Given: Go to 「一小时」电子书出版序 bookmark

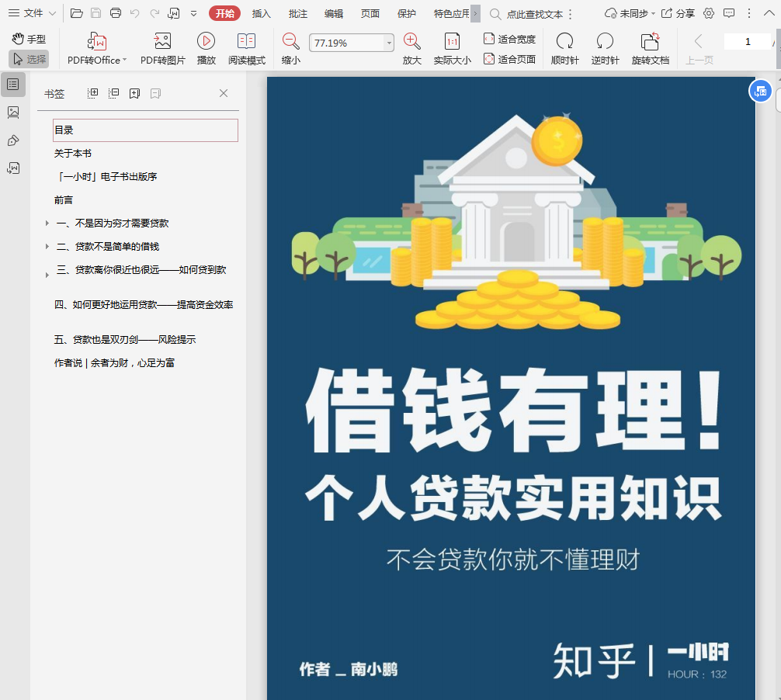Looking at the screenshot, I should pyautogui.click(x=106, y=177).
